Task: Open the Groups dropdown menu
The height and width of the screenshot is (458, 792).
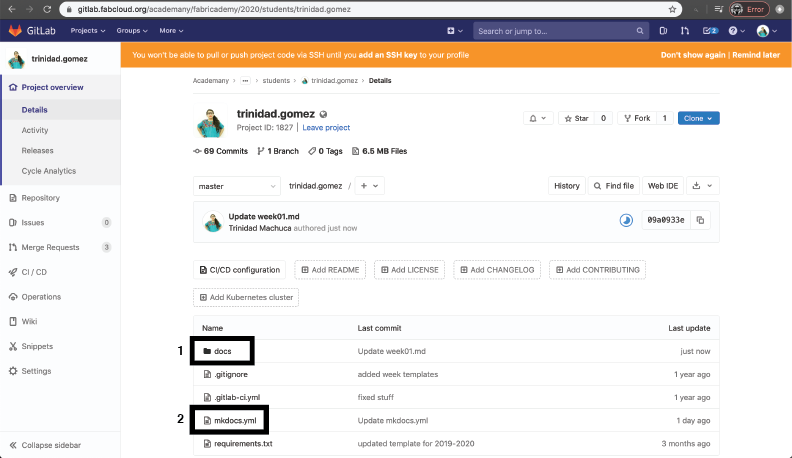Action: click(132, 31)
